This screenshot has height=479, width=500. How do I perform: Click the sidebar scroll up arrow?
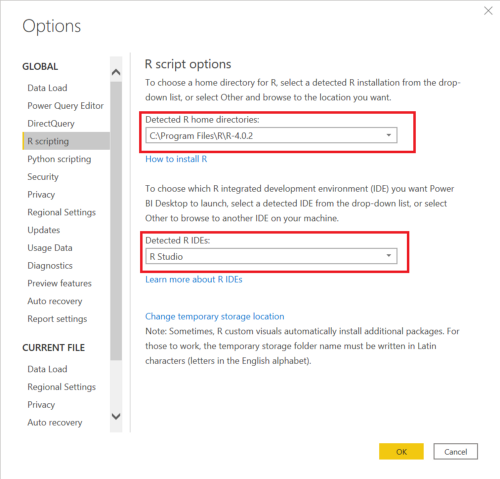116,72
